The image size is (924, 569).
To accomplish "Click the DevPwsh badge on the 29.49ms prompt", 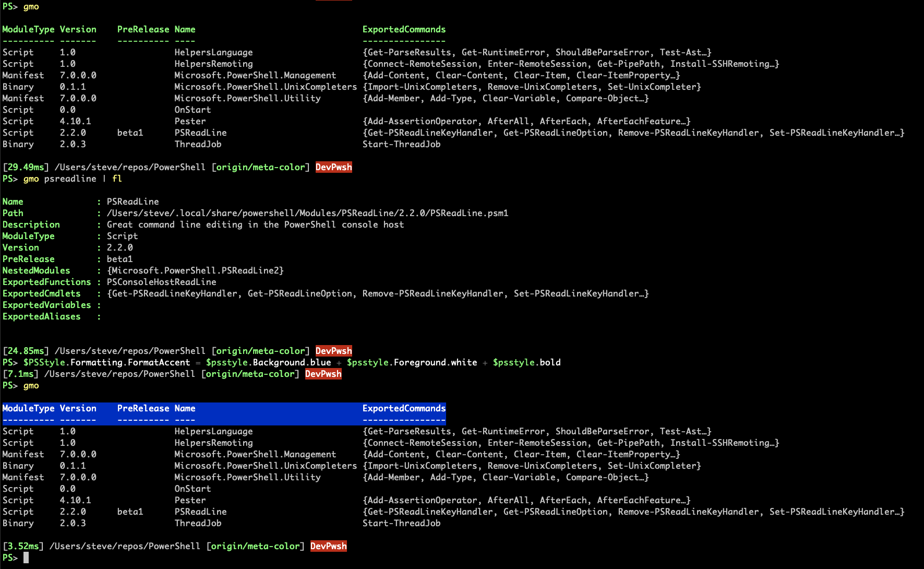I will point(333,167).
